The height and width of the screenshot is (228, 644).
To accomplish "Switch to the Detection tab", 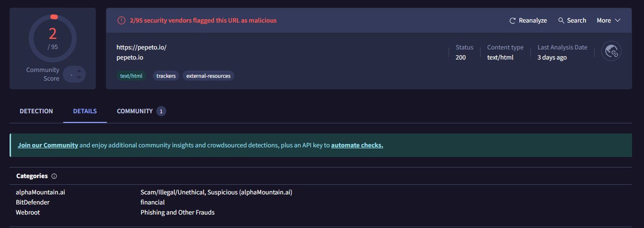I will click(36, 111).
